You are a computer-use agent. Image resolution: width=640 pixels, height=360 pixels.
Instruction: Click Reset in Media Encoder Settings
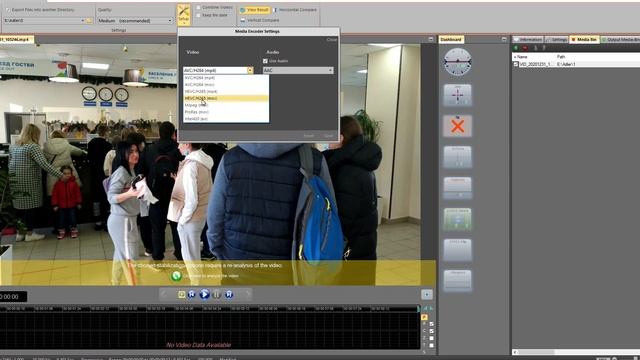[x=309, y=136]
